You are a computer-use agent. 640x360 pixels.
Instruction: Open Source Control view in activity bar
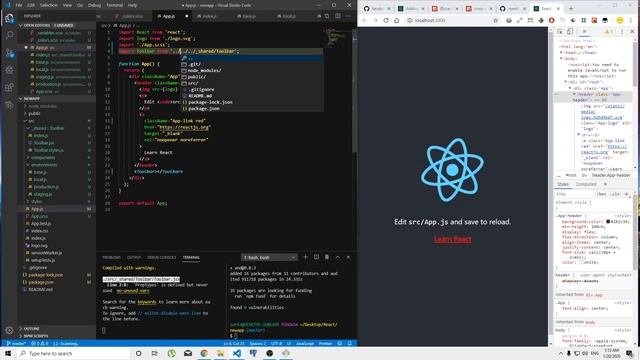click(9, 53)
